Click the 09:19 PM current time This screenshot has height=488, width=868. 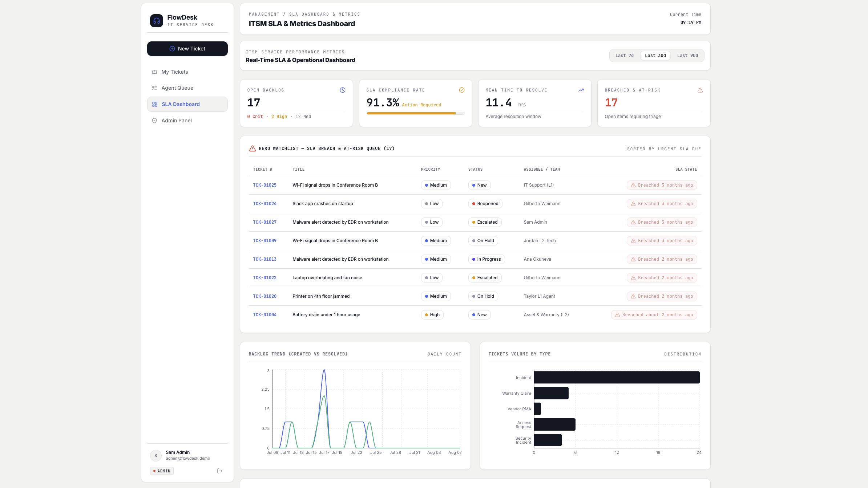tap(691, 23)
